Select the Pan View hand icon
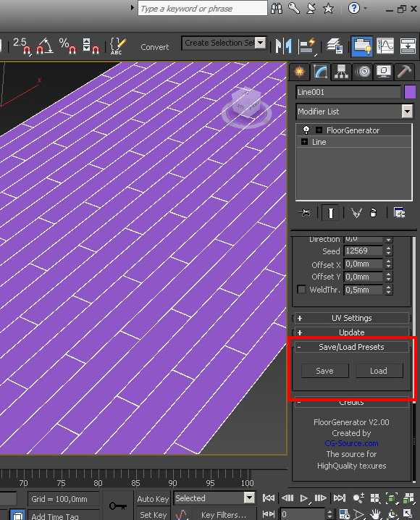 pos(375,514)
